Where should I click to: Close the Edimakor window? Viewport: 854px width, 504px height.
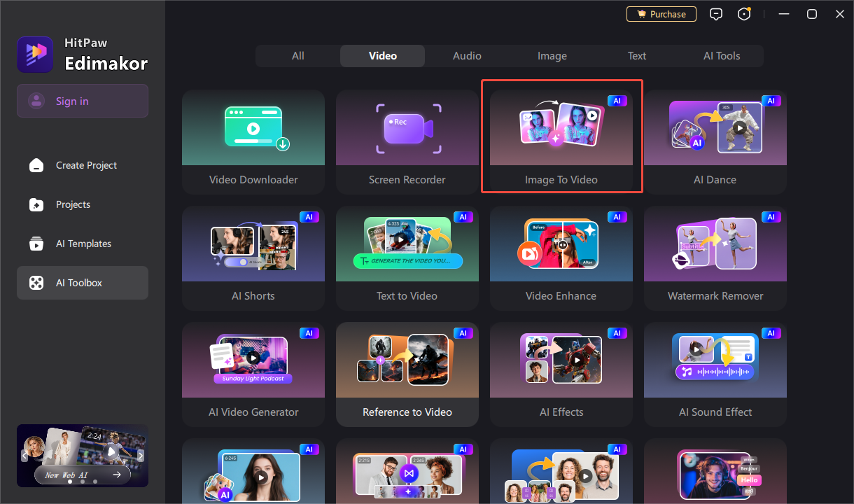(840, 14)
